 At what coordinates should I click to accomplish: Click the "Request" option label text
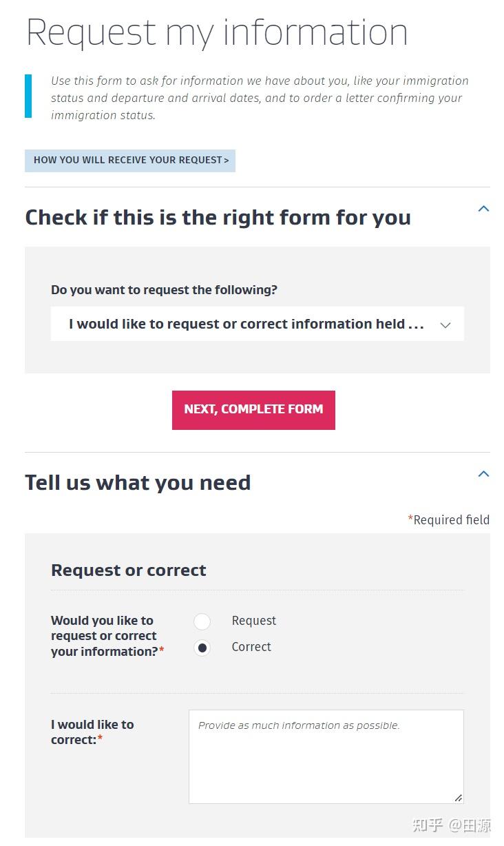[x=253, y=621]
